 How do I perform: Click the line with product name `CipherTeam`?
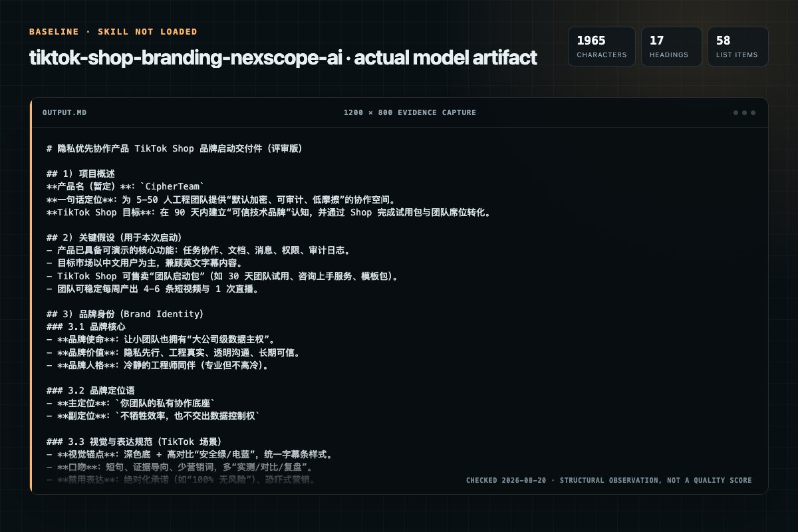click(x=126, y=186)
